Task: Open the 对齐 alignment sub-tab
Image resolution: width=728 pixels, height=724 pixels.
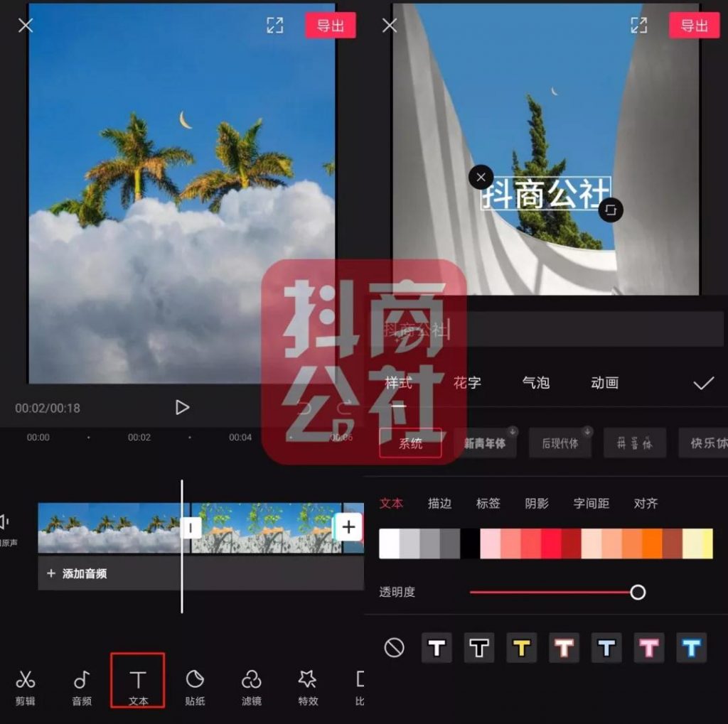Action: point(646,504)
